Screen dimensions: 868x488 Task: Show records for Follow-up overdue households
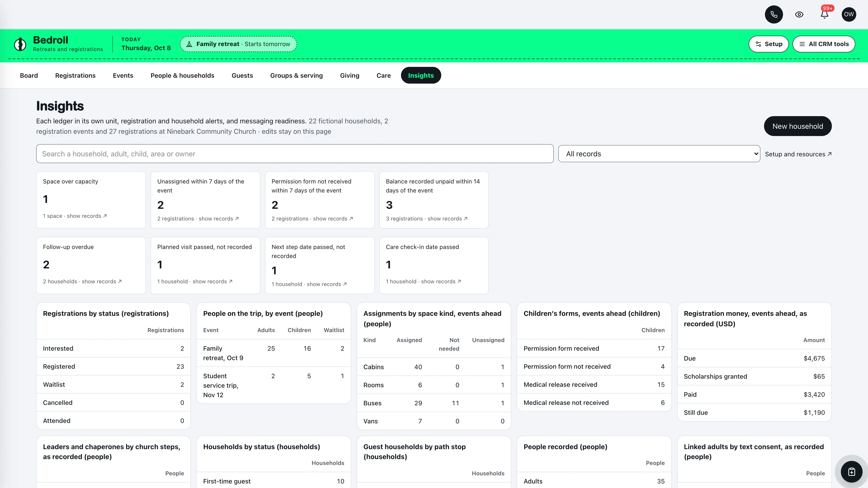pos(82,282)
